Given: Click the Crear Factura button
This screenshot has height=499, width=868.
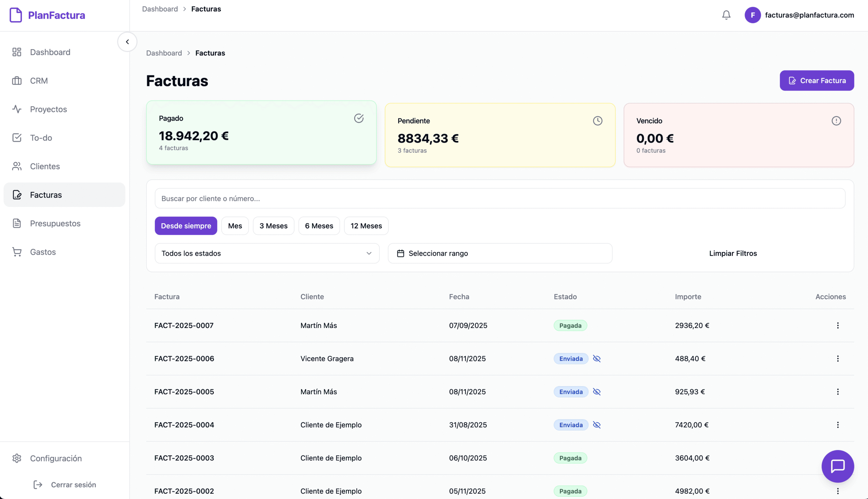Looking at the screenshot, I should (x=816, y=80).
